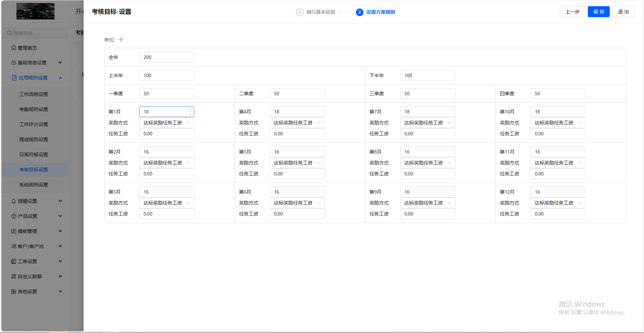This screenshot has width=644, height=333.
Task: Click the 应用规则设置 document icon
Action: 14,78
